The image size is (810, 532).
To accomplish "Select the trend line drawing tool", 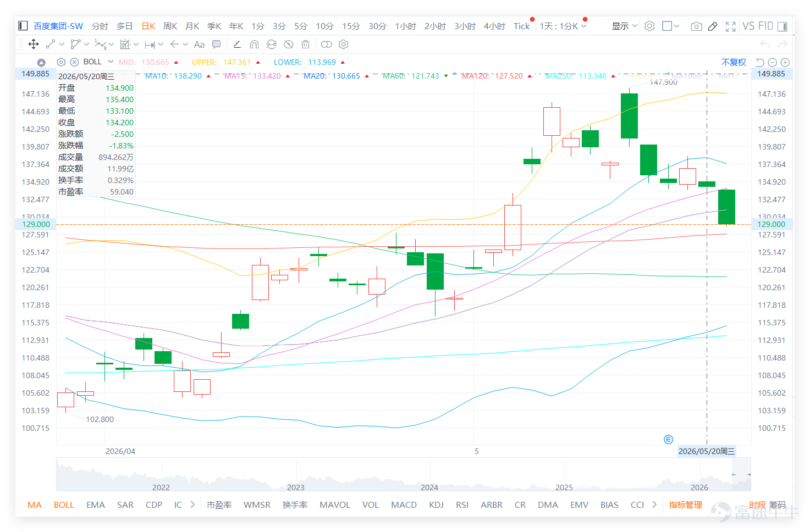I will [51, 45].
